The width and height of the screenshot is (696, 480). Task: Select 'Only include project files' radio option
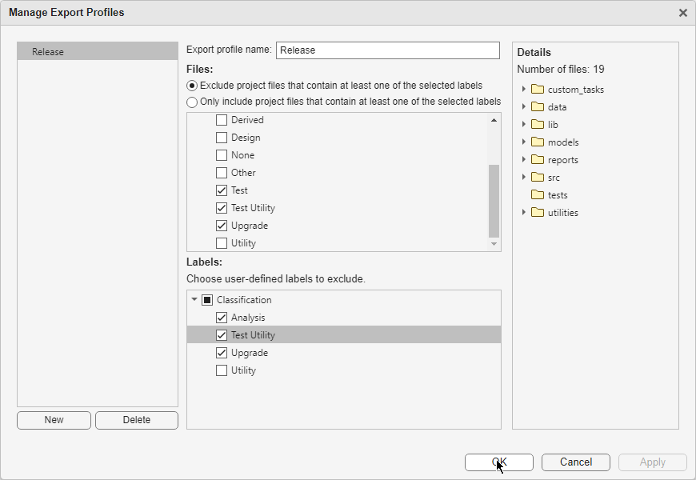tap(192, 102)
